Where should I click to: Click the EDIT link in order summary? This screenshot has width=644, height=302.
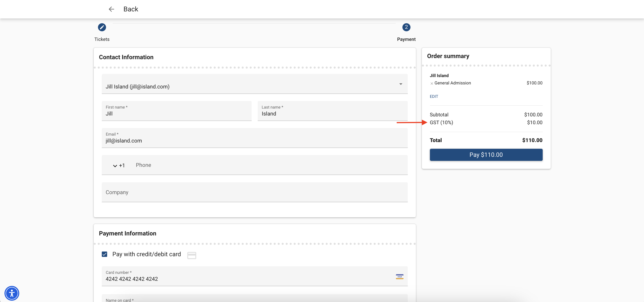[x=434, y=96]
